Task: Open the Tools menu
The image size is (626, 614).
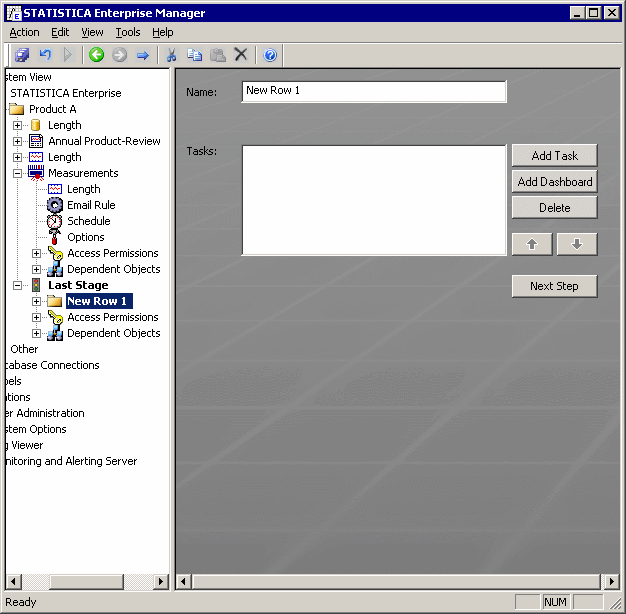Action: point(128,32)
